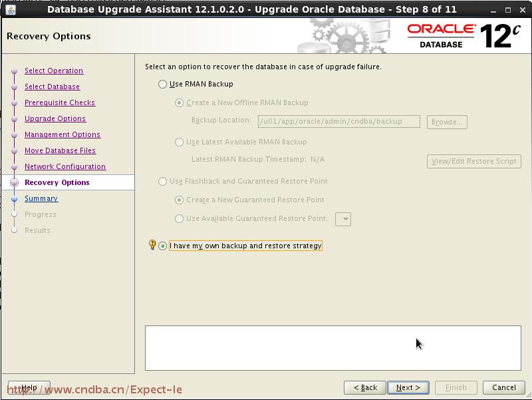Choose I have my own backup strategy
The width and height of the screenshot is (532, 400).
(162, 246)
